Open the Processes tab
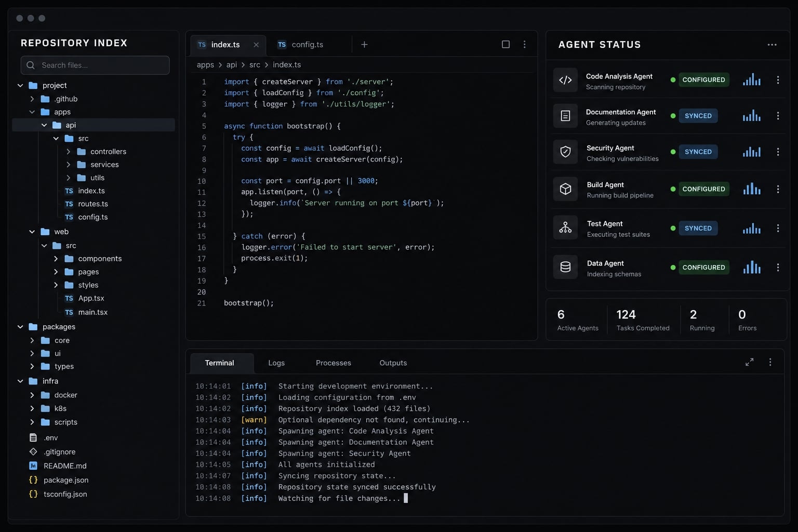 [x=334, y=363]
